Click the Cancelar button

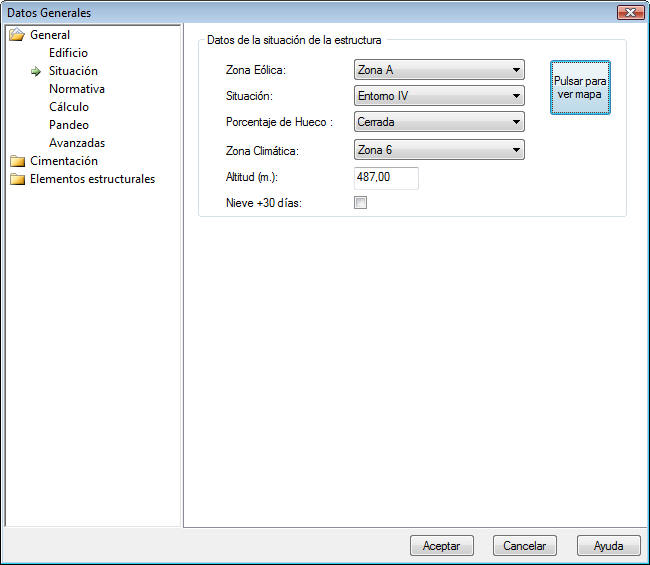click(524, 546)
